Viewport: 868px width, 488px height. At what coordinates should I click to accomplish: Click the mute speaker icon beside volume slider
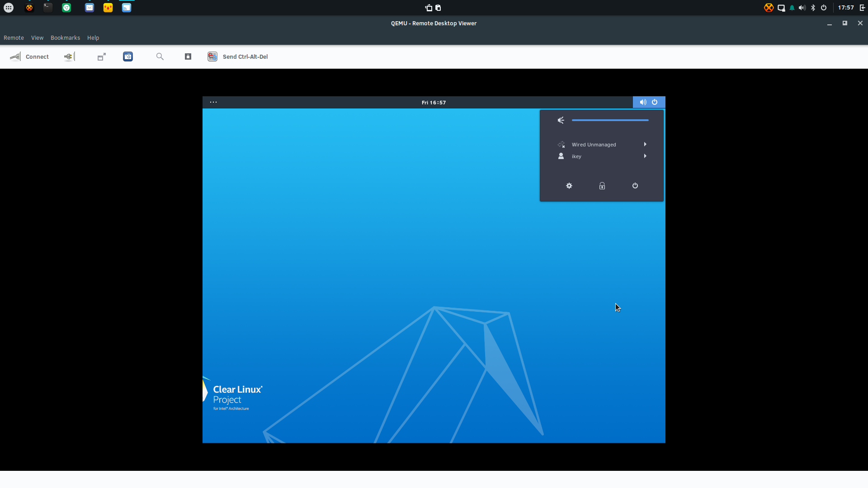[x=561, y=120]
